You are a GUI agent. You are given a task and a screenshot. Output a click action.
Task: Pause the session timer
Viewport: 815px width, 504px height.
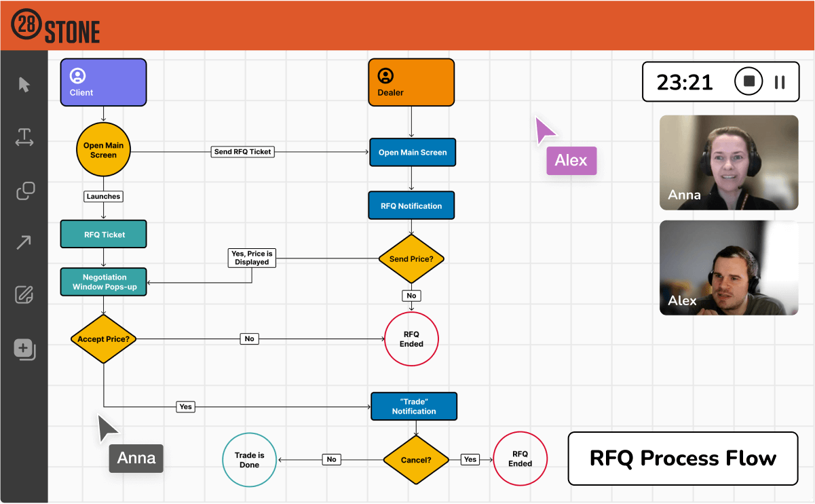click(x=780, y=82)
